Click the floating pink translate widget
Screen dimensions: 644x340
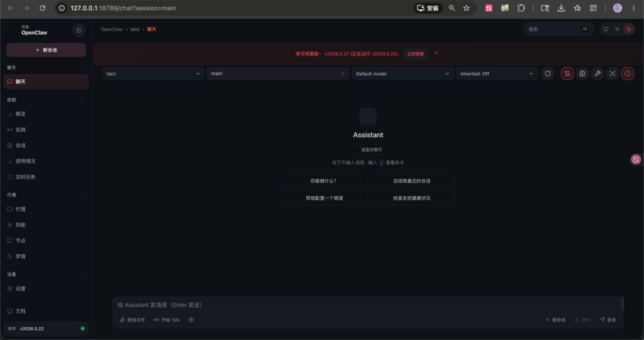coord(636,159)
